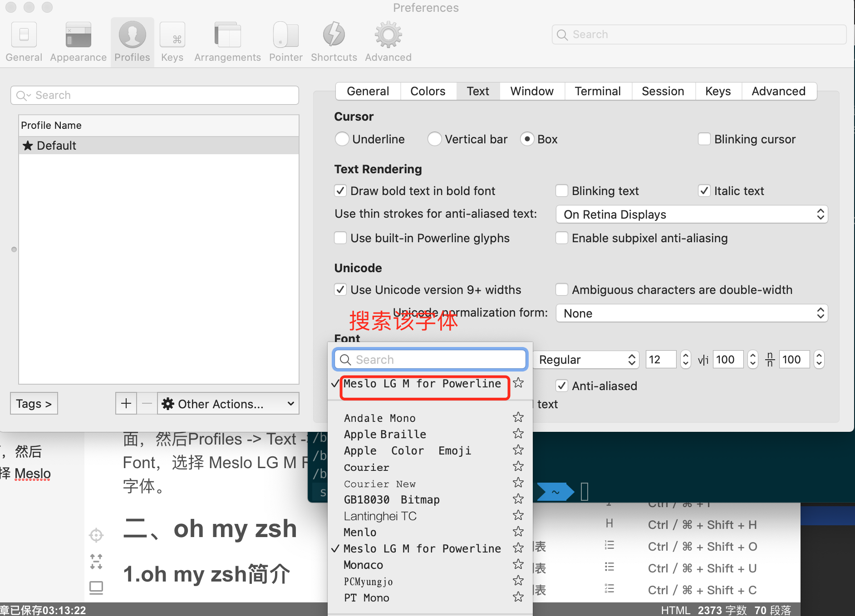Choose Menlo from font list
The image size is (855, 616).
click(360, 532)
